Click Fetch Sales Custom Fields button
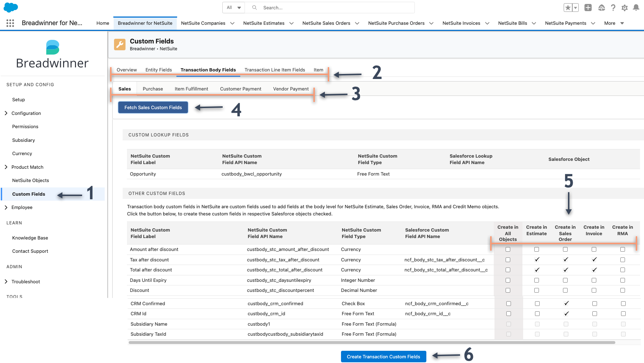644x363 pixels. click(x=153, y=107)
